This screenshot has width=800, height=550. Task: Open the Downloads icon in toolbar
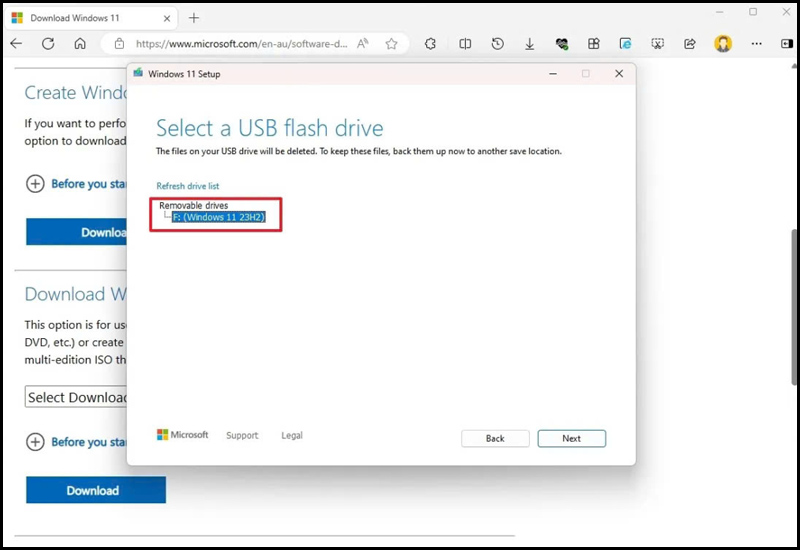[x=530, y=44]
